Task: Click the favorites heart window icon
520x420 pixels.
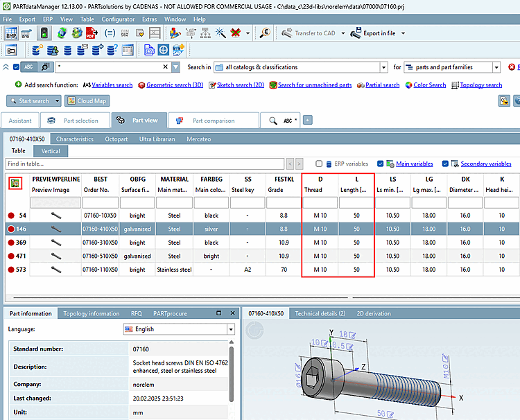Action: point(139,33)
